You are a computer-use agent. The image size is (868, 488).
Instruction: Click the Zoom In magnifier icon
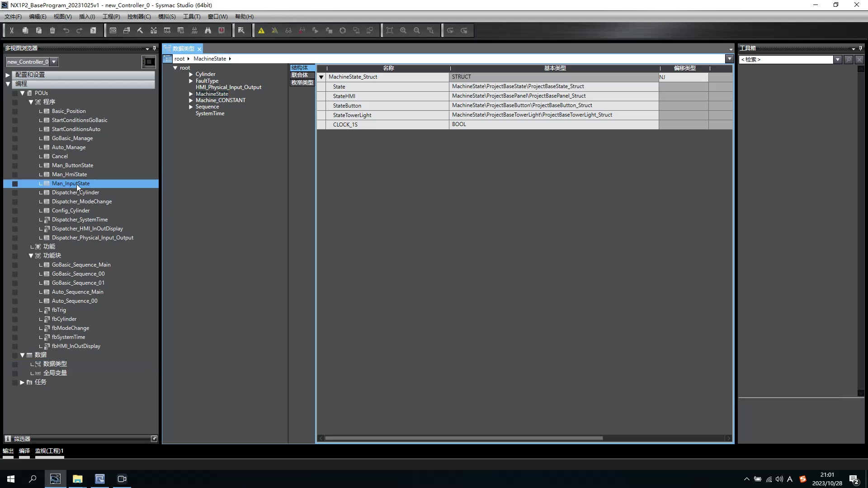click(x=403, y=30)
